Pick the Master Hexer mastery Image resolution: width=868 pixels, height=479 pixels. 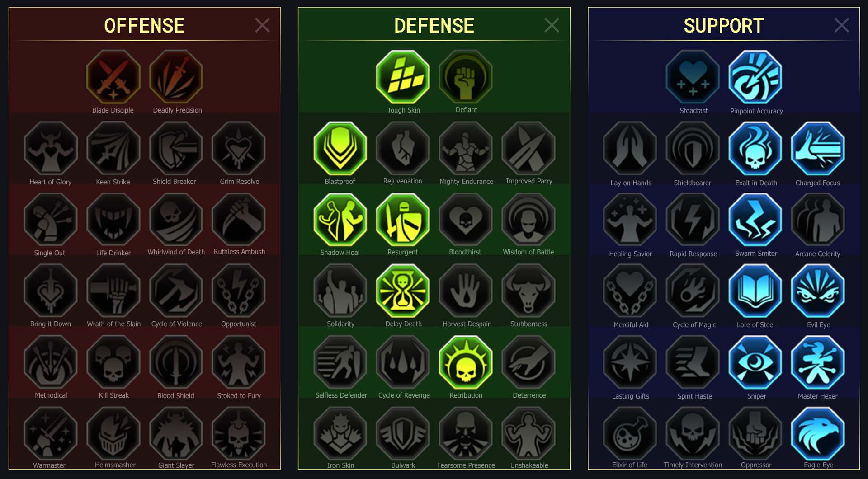click(818, 362)
